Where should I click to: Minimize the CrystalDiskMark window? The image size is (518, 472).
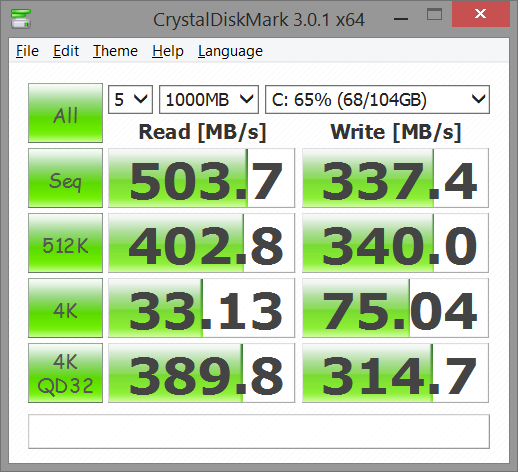401,18
